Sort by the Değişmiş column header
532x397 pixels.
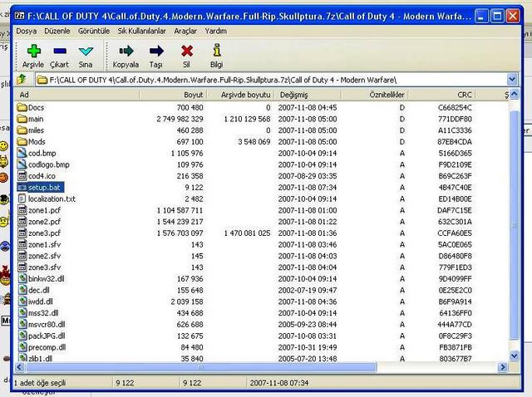point(308,95)
